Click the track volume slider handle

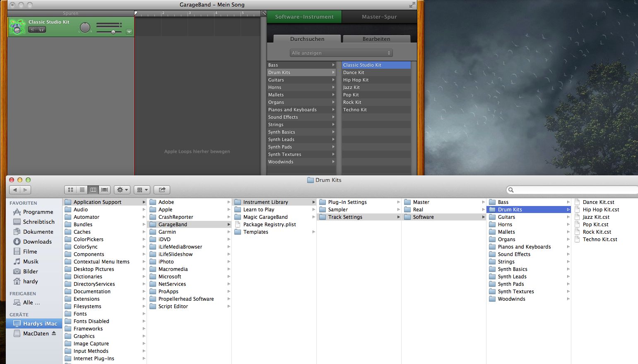pos(113,32)
